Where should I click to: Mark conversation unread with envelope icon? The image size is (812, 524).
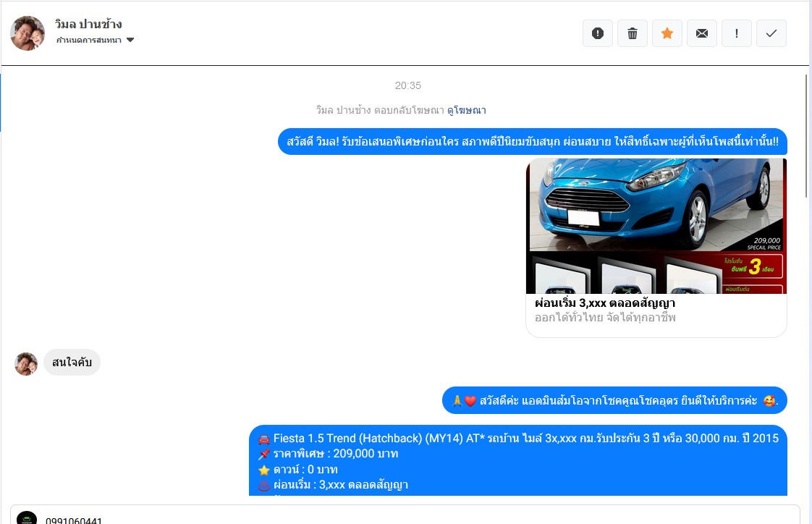702,34
